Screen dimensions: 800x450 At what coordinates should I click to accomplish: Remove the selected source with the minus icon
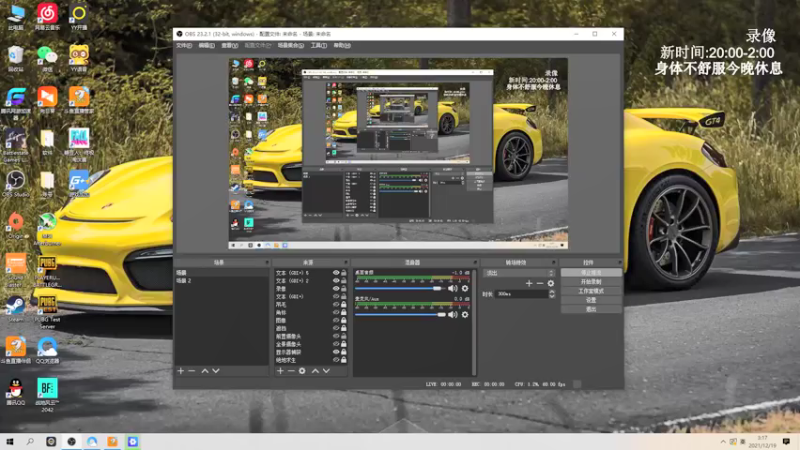point(291,371)
